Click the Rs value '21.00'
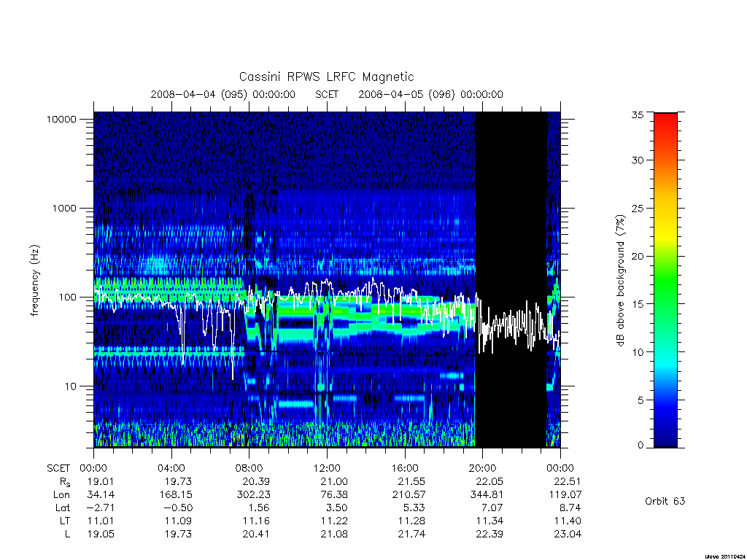The height and width of the screenshot is (560, 747). pyautogui.click(x=334, y=481)
